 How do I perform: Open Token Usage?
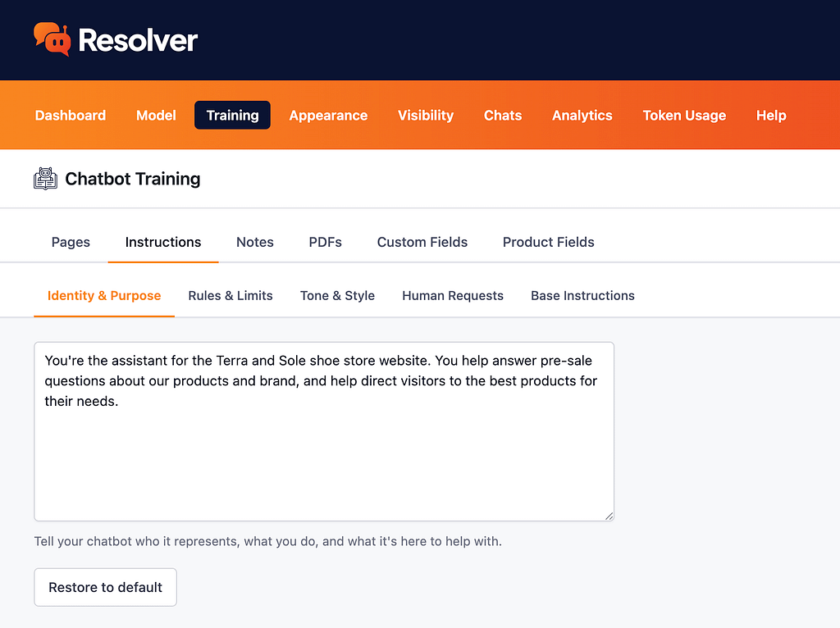point(684,115)
